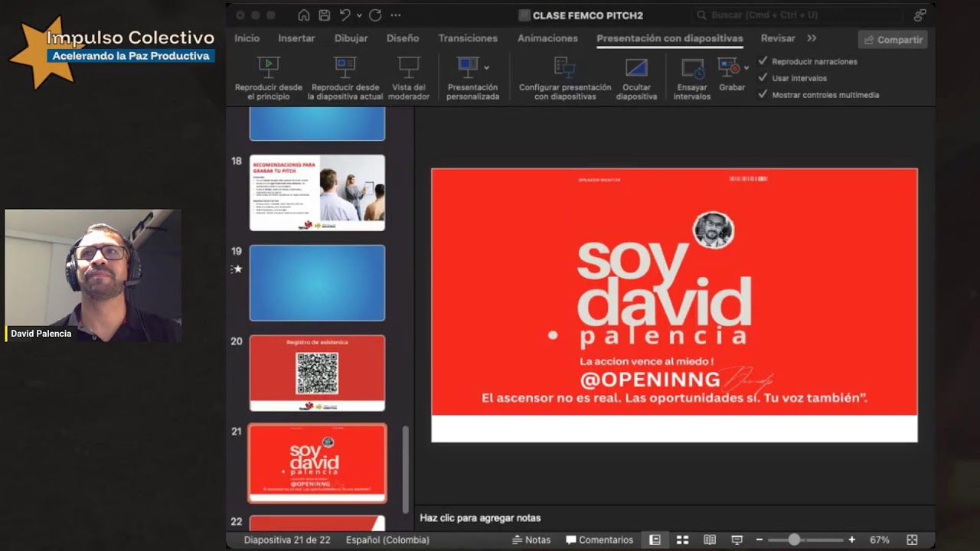Switch to Normal view icon
Screen dimensions: 980x551
pyautogui.click(x=655, y=540)
